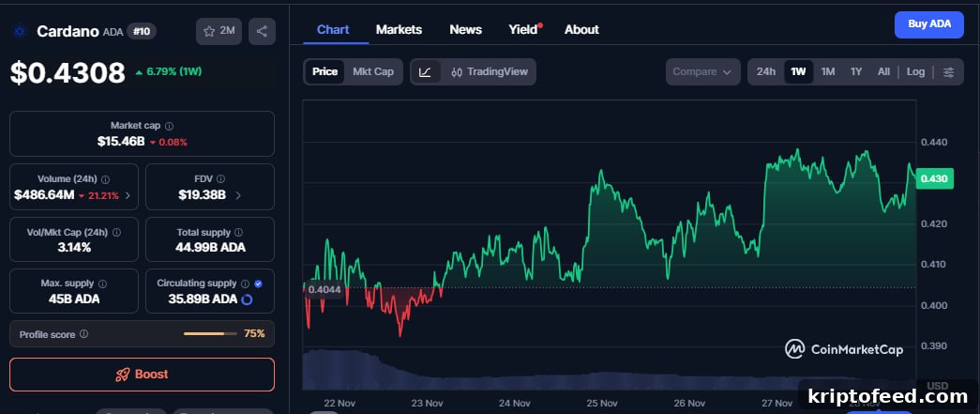Click Max. supply info icon
The width and height of the screenshot is (980, 414).
(x=102, y=284)
